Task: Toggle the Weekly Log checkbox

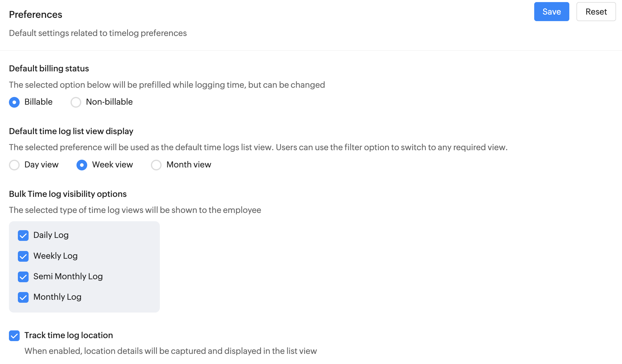Action: tap(23, 256)
